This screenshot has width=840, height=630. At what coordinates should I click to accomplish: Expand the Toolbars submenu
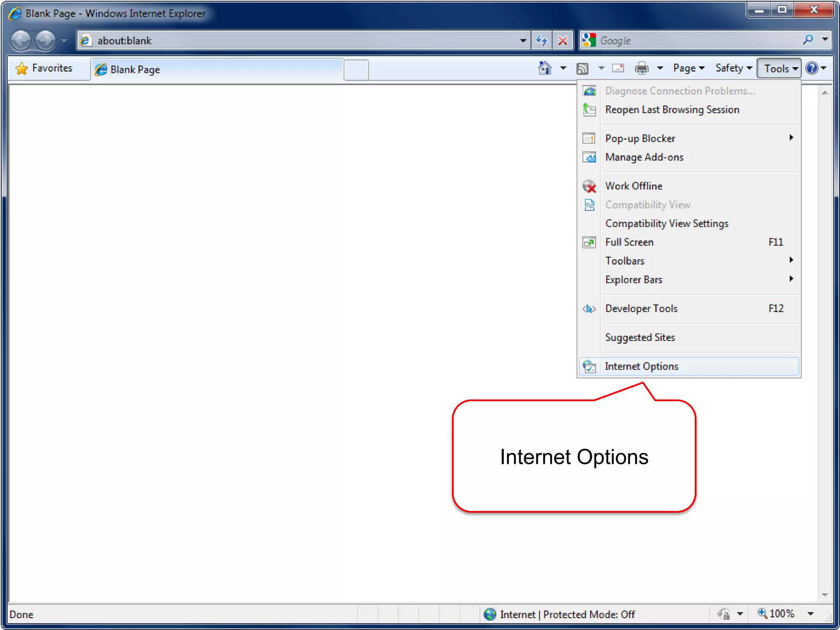pos(689,261)
